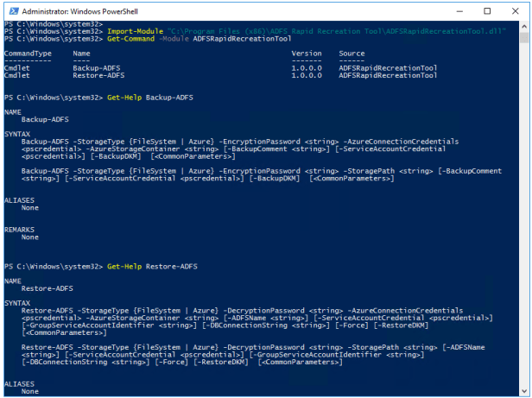532x398 pixels.
Task: Click ADFSRapidRecreationTool source in Restore-ADFS row
Action: [388, 75]
